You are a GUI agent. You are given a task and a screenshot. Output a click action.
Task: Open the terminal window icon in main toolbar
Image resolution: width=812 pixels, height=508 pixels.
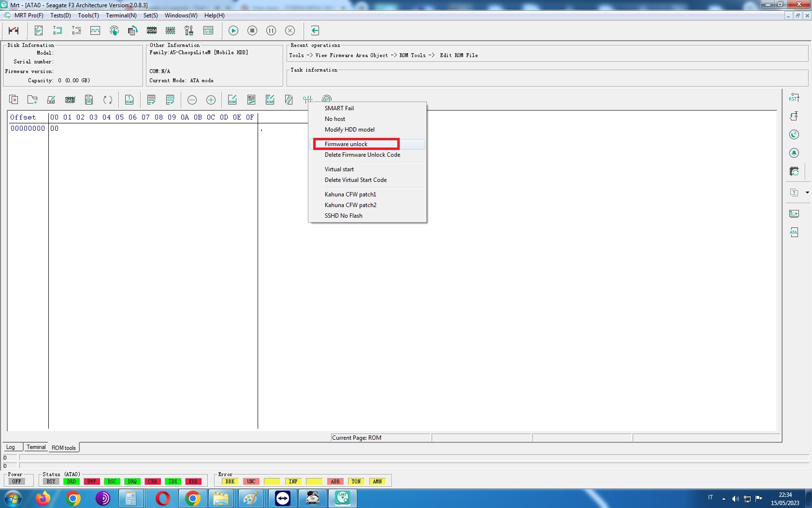(x=208, y=30)
